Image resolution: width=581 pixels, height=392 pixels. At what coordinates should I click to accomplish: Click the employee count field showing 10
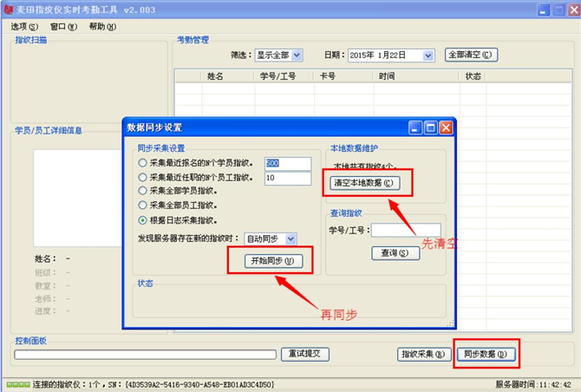tap(288, 178)
